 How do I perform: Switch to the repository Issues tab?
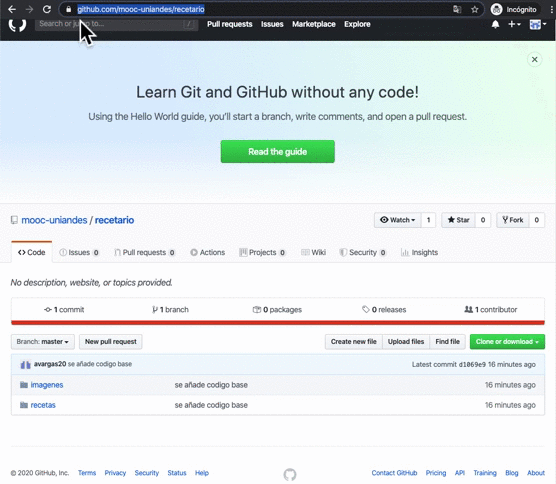click(79, 252)
